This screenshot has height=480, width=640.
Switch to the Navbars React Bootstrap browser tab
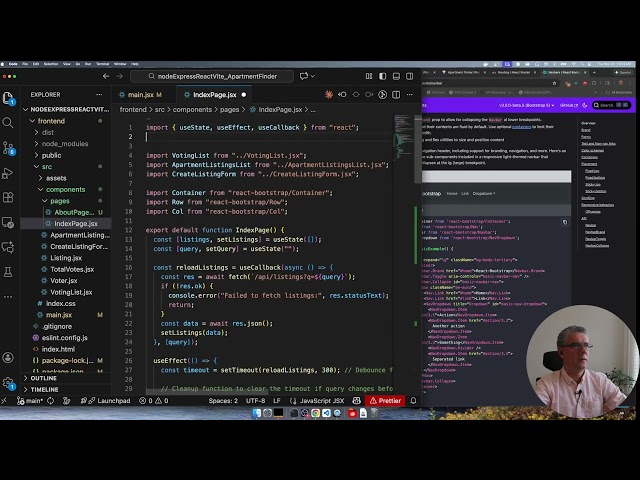coord(564,72)
